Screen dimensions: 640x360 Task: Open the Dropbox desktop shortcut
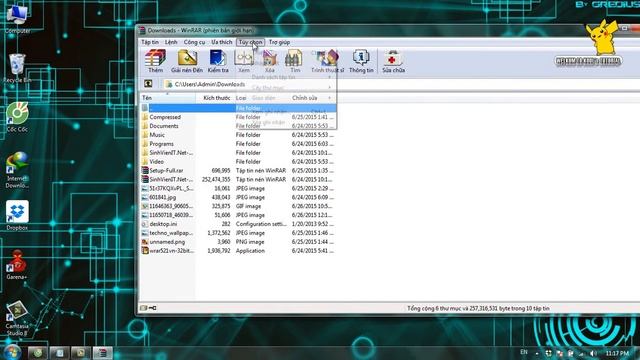click(x=17, y=216)
